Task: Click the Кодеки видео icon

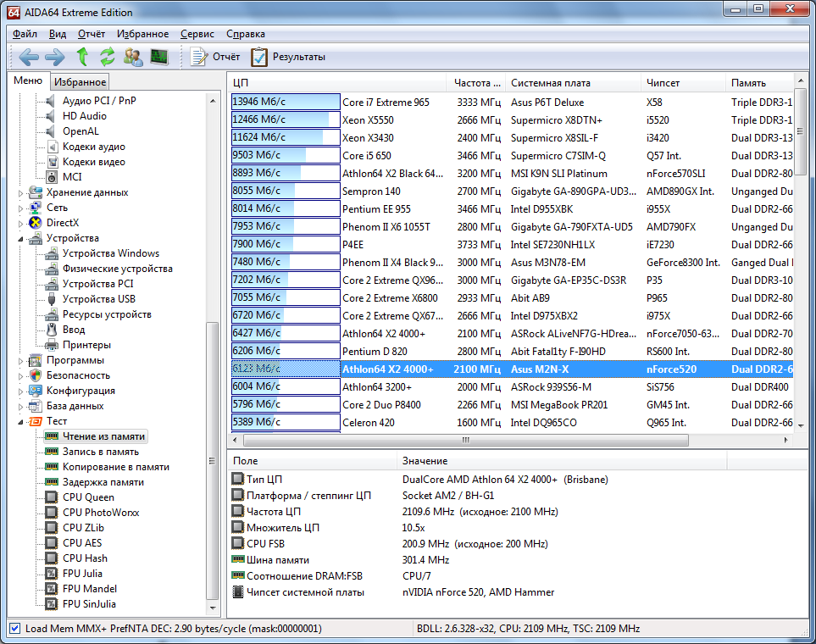Action: 52,162
